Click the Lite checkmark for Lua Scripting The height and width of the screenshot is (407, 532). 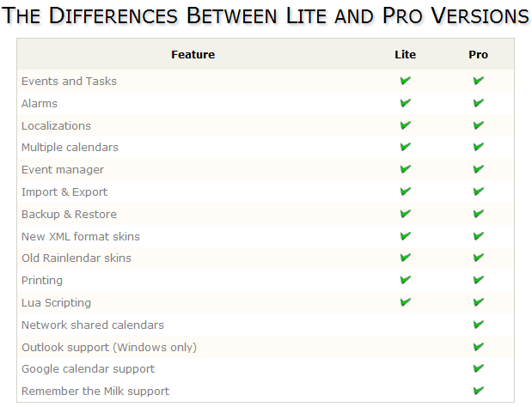point(405,302)
